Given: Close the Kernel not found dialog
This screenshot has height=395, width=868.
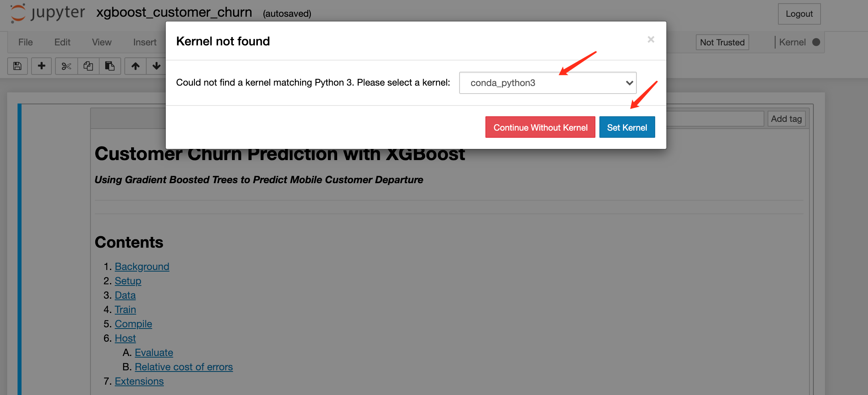Looking at the screenshot, I should 651,39.
